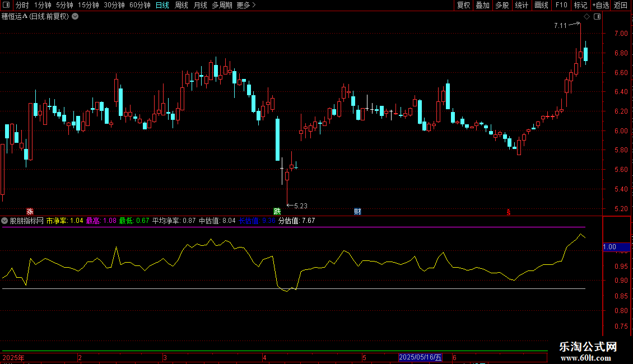633x364 pixels.
Task: Expand the 股朋指标网 indicator dropdown
Action: 5,221
